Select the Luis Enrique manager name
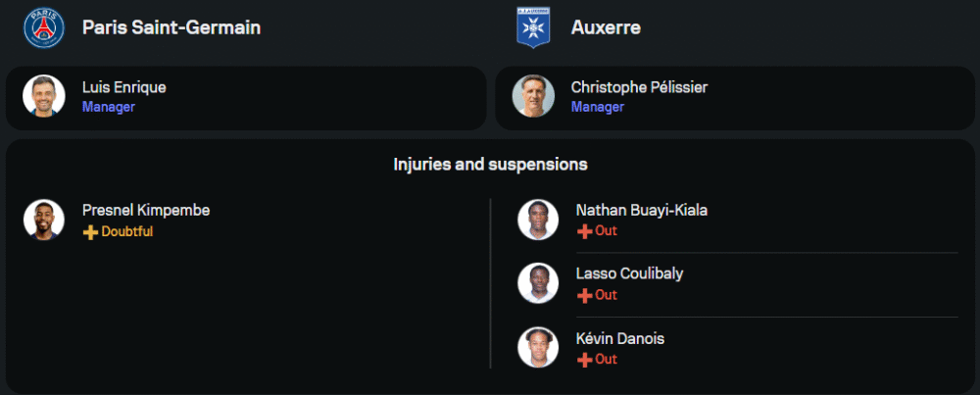Image resolution: width=980 pixels, height=395 pixels. pos(124,87)
